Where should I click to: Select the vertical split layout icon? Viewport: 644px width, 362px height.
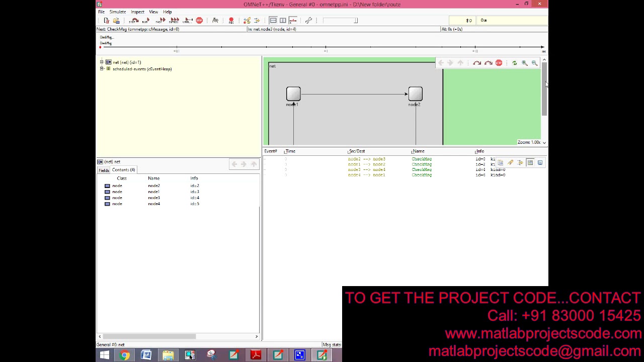click(x=273, y=21)
